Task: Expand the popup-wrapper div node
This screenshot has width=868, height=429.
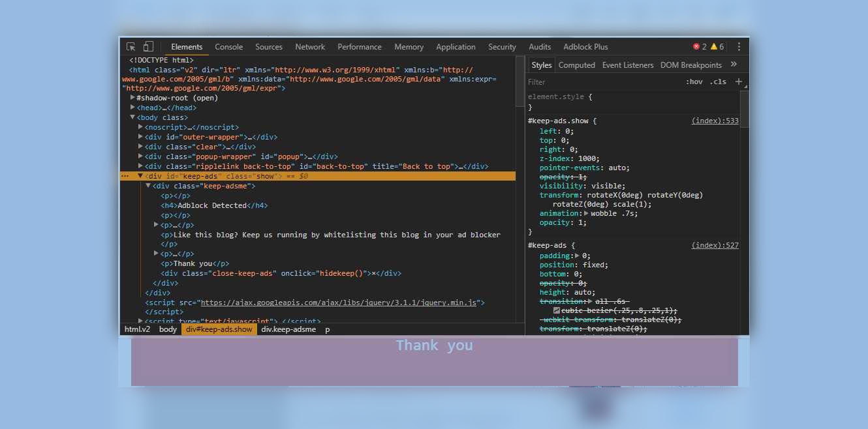Action: pos(141,156)
